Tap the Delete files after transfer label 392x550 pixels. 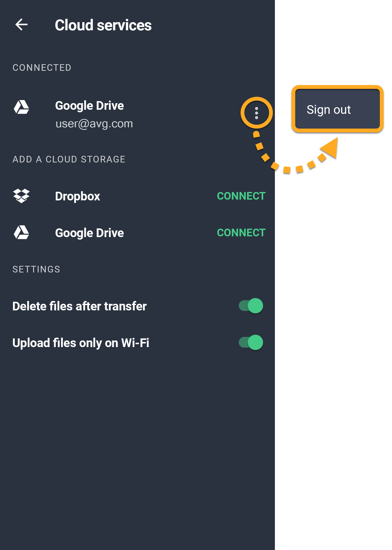79,306
